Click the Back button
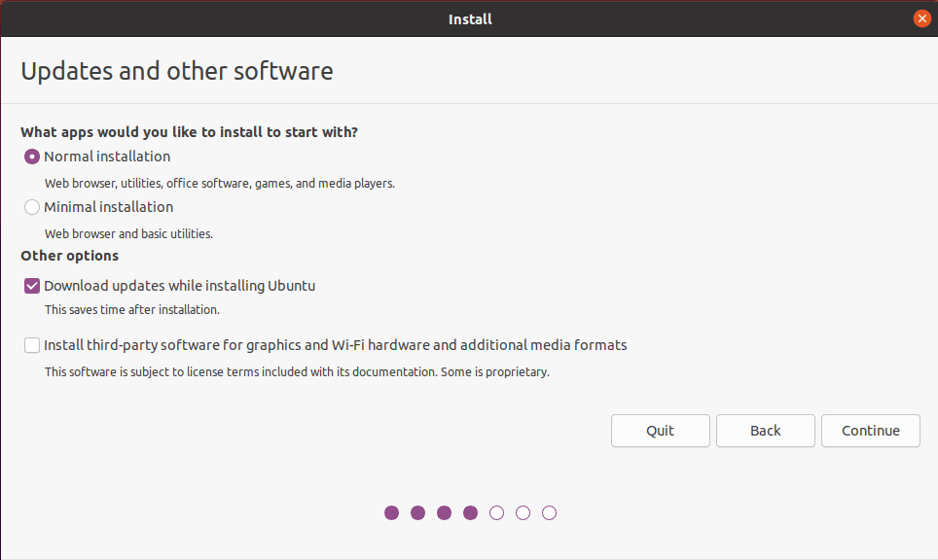Screen dimensions: 938x560 click(765, 430)
